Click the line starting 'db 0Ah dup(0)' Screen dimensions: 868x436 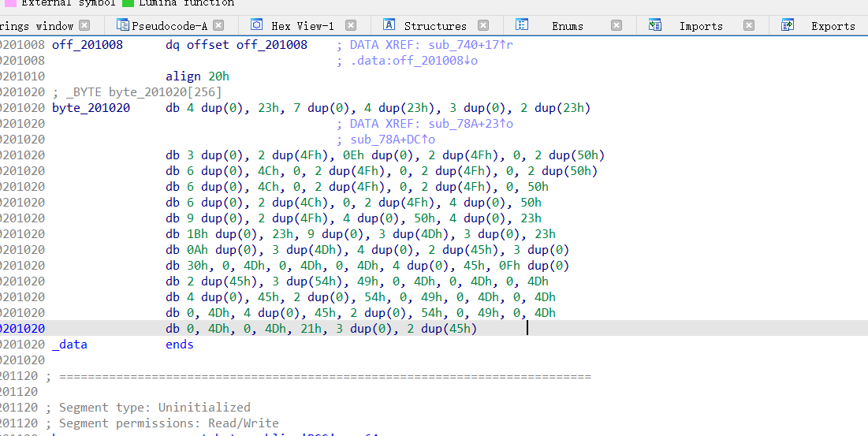[367, 250]
